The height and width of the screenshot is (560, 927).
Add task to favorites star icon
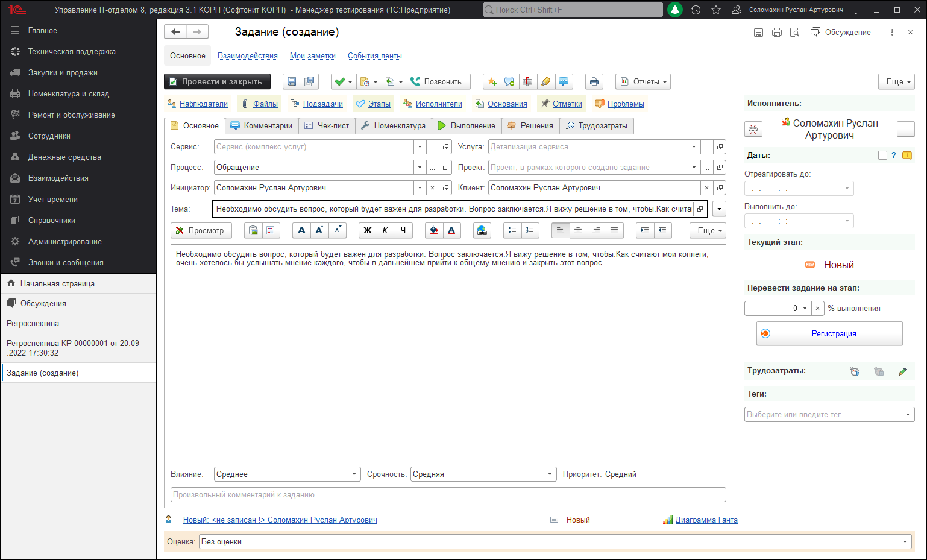716,10
